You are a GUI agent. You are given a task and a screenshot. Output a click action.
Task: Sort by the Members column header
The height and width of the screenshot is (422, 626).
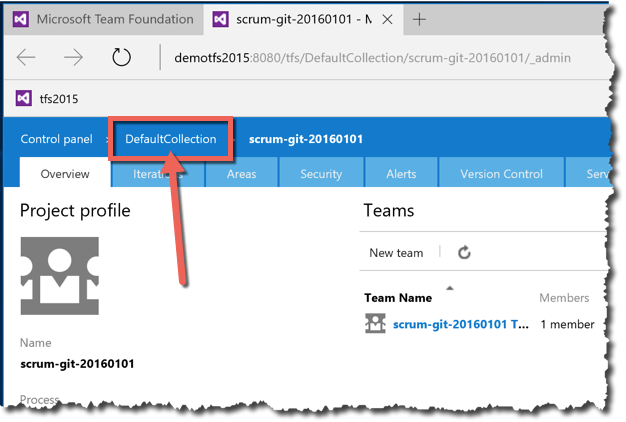pos(564,298)
